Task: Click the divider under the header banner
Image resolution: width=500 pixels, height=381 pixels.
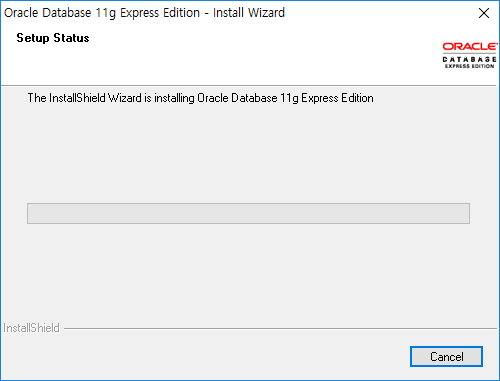Action: pos(248,85)
